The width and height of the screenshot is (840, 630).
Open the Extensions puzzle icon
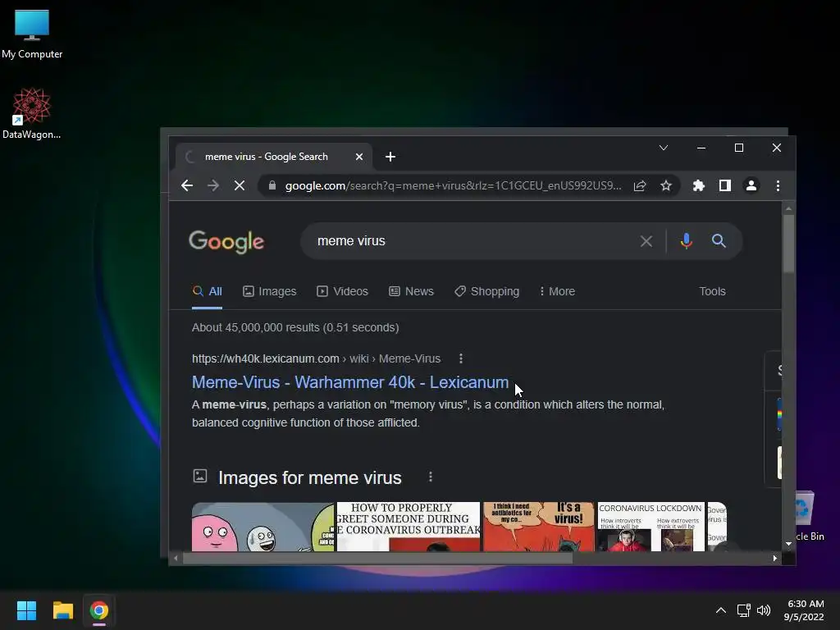tap(699, 186)
